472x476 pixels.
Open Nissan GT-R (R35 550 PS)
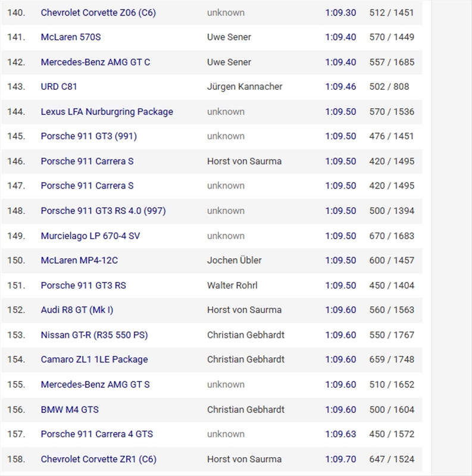[94, 334]
